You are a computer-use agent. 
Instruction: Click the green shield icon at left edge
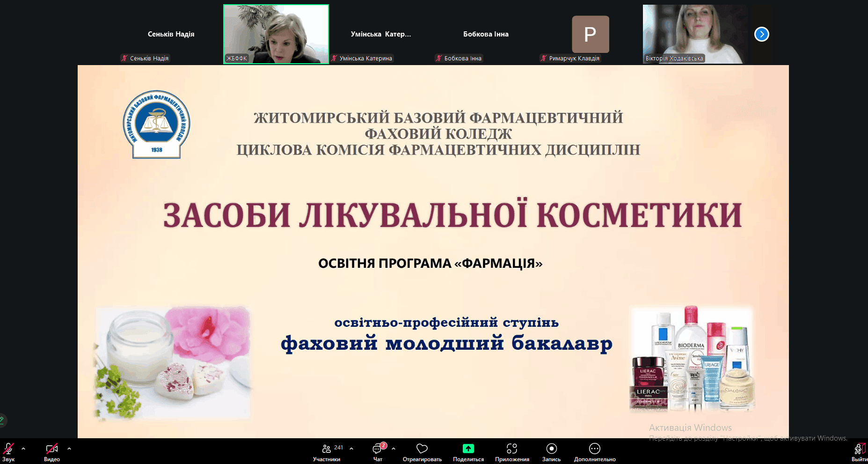(x=2, y=420)
